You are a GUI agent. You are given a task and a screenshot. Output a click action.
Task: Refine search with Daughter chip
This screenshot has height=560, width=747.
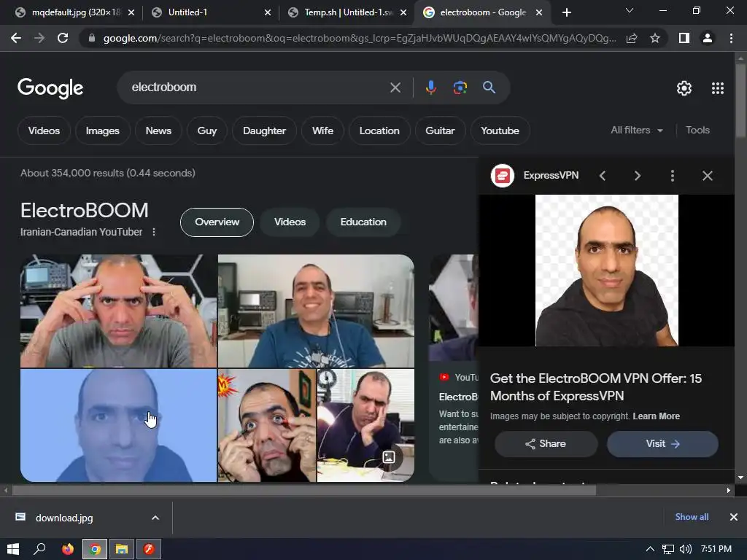coord(264,131)
